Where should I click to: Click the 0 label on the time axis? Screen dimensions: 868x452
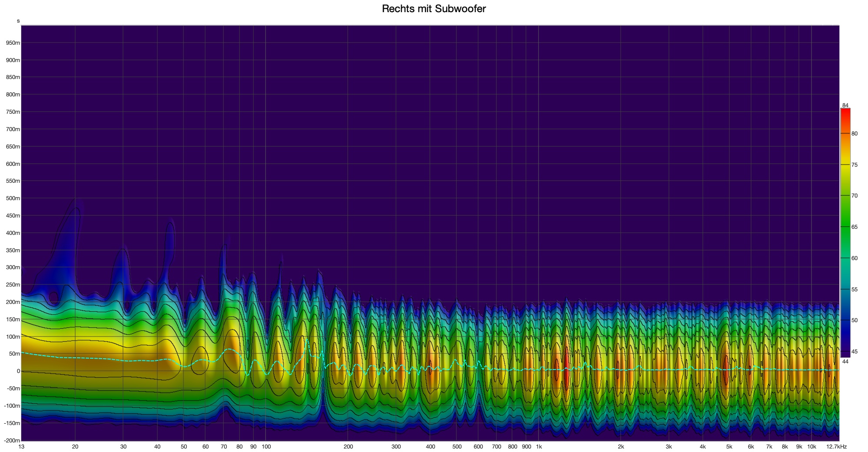pos(18,371)
